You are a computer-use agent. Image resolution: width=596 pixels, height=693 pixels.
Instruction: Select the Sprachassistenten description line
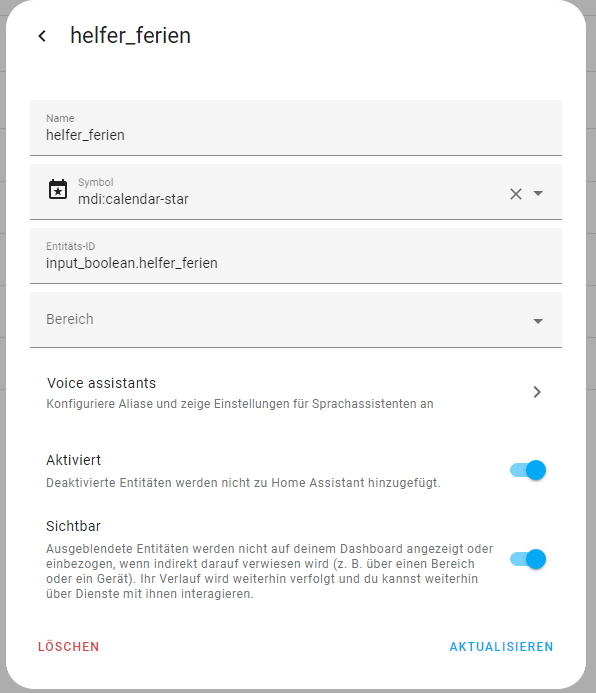click(x=240, y=404)
